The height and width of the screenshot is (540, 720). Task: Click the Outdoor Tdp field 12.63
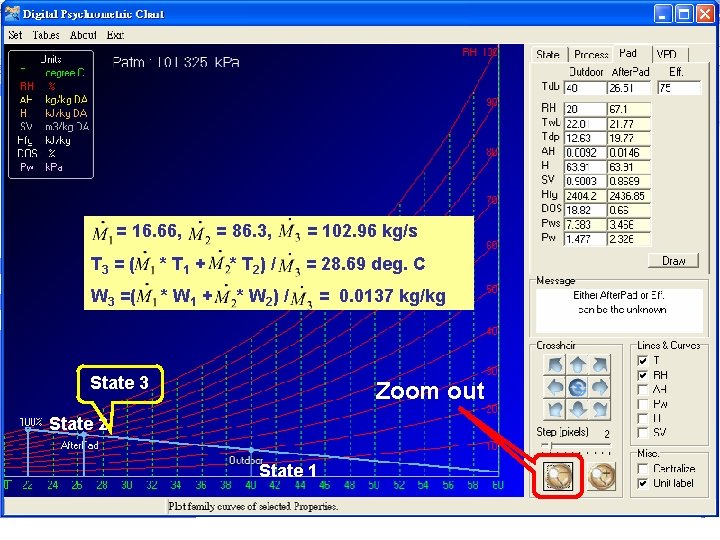585,138
